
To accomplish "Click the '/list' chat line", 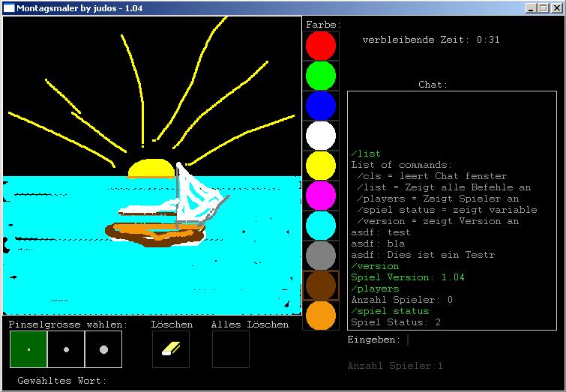I will (x=366, y=154).
